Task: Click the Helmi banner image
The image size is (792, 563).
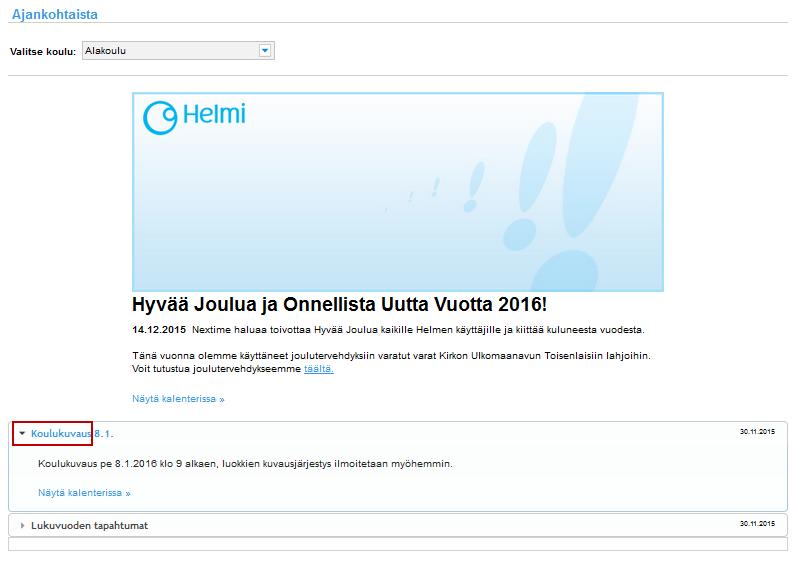Action: [398, 192]
